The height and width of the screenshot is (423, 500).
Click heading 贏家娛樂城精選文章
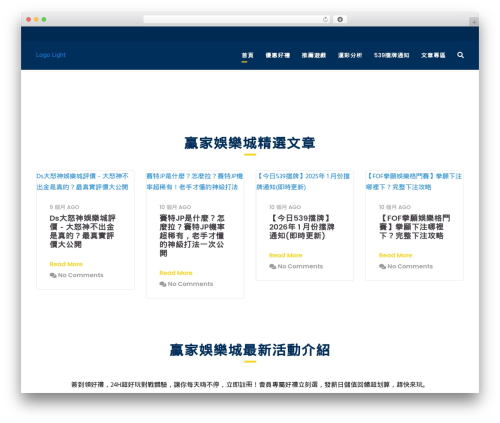(x=250, y=143)
